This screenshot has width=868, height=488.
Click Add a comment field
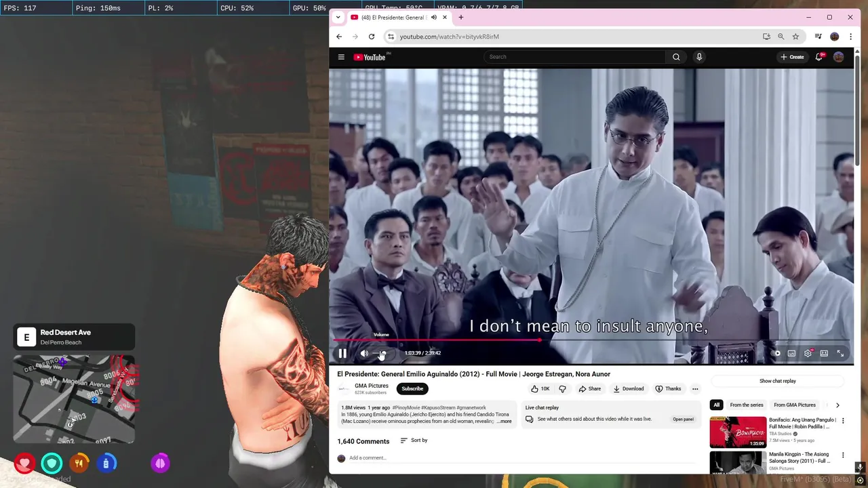point(522,458)
